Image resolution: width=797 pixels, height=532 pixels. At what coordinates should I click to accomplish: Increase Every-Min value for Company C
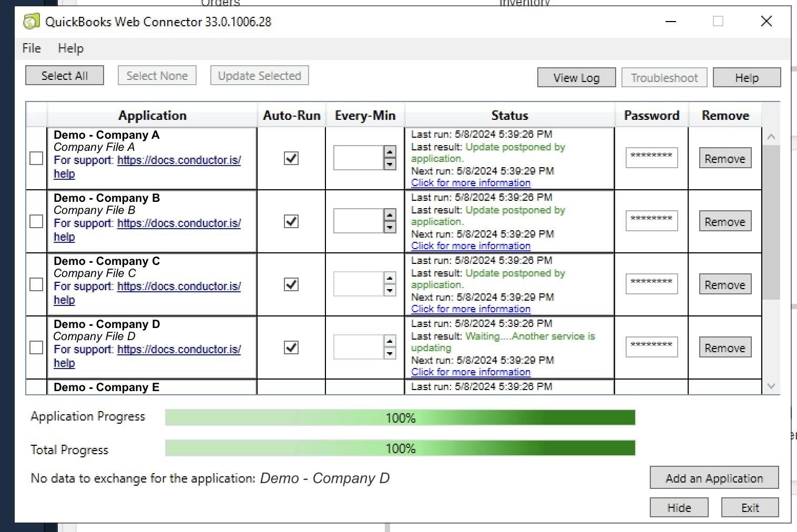(x=390, y=278)
